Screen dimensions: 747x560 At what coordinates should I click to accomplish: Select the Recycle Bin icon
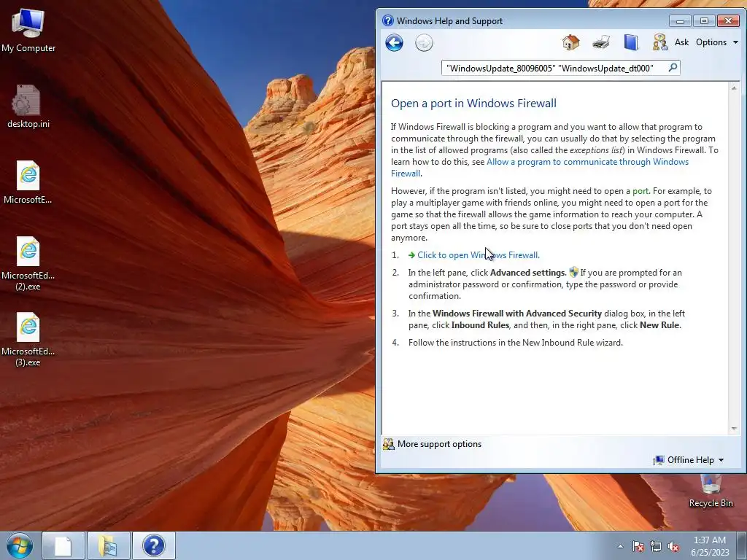711,491
